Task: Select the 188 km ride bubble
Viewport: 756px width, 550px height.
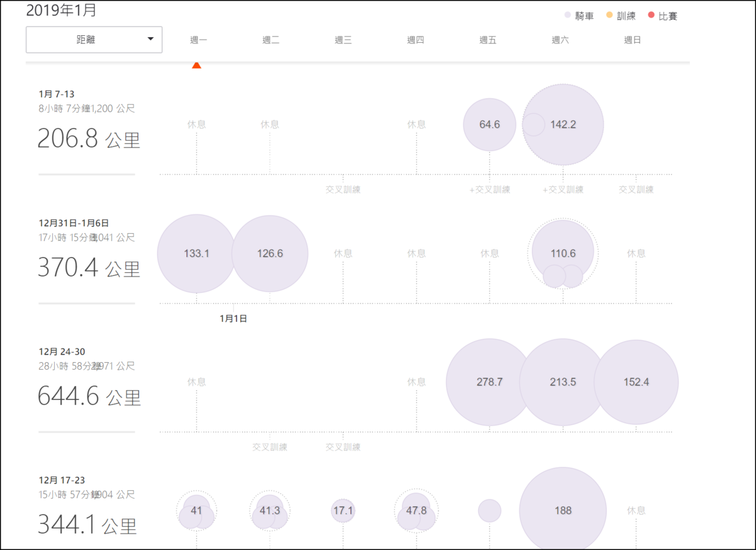Action: pos(563,511)
